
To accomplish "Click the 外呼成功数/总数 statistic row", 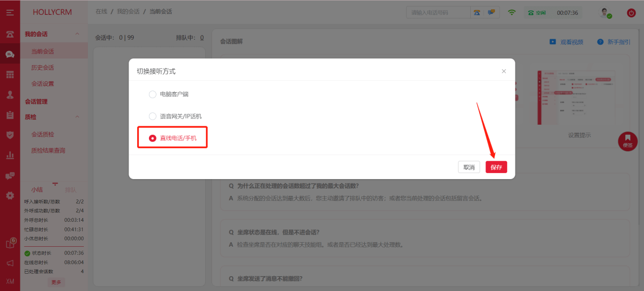I will (x=54, y=211).
